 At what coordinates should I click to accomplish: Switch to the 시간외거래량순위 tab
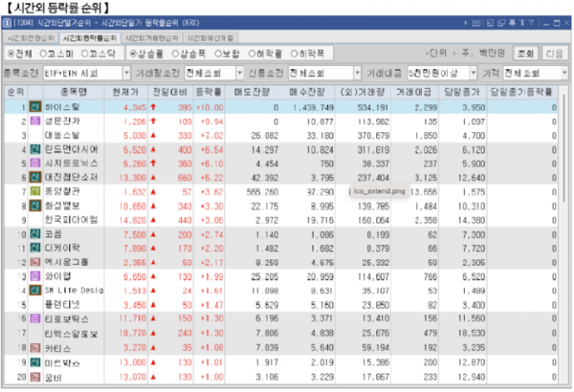point(151,38)
